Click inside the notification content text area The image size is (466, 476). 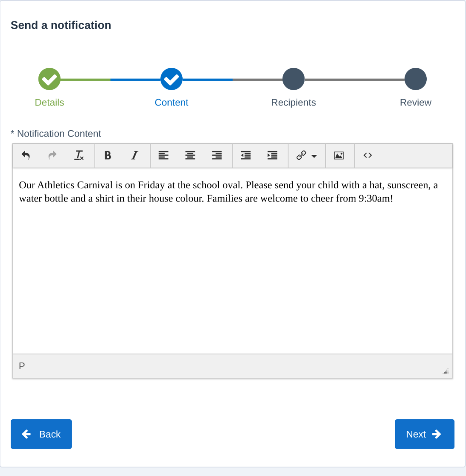tap(233, 261)
